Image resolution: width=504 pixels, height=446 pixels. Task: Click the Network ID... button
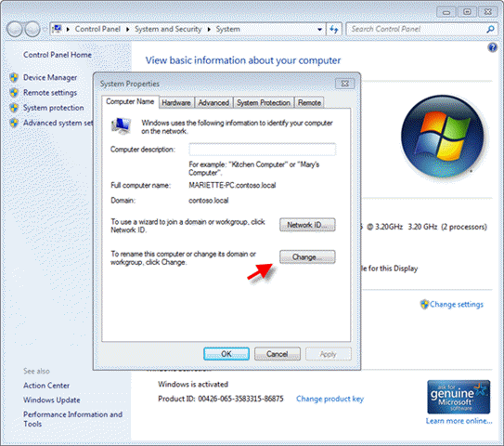pyautogui.click(x=307, y=225)
